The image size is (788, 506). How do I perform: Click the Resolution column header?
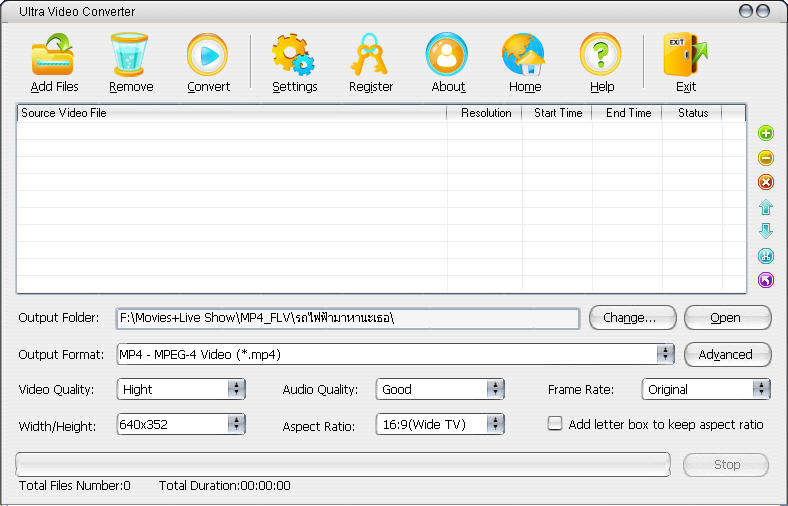(x=484, y=113)
